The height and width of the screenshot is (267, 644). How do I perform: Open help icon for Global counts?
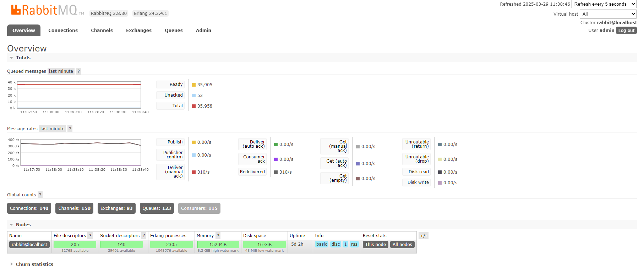40,195
